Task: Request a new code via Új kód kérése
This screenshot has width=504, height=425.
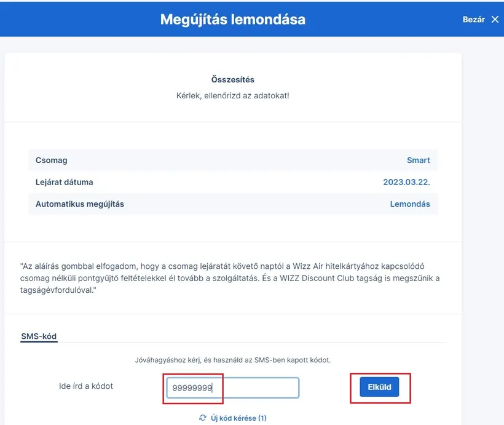Action: 237,418
